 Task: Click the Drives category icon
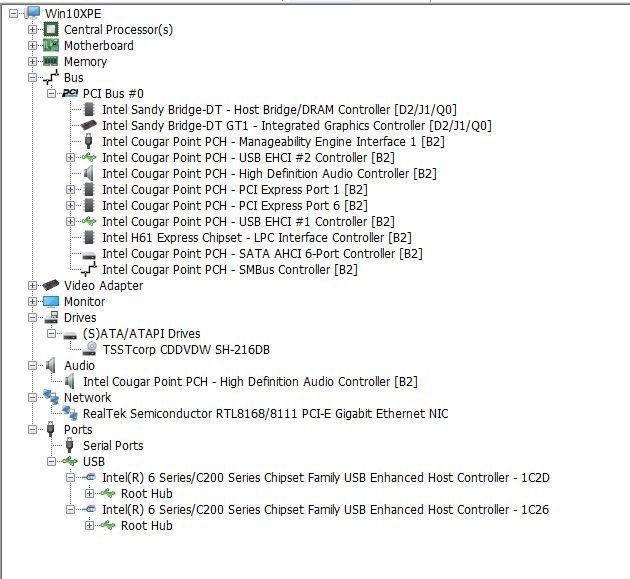51,317
